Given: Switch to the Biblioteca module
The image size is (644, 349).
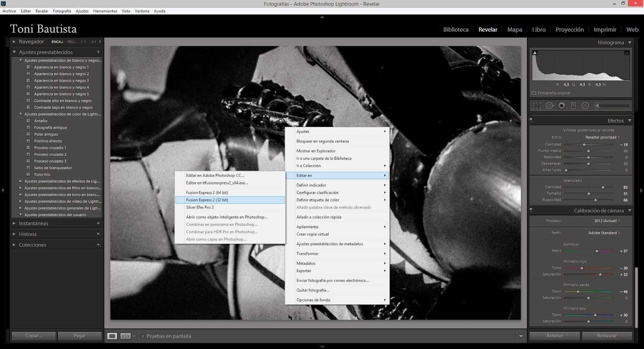Looking at the screenshot, I should tap(456, 29).
